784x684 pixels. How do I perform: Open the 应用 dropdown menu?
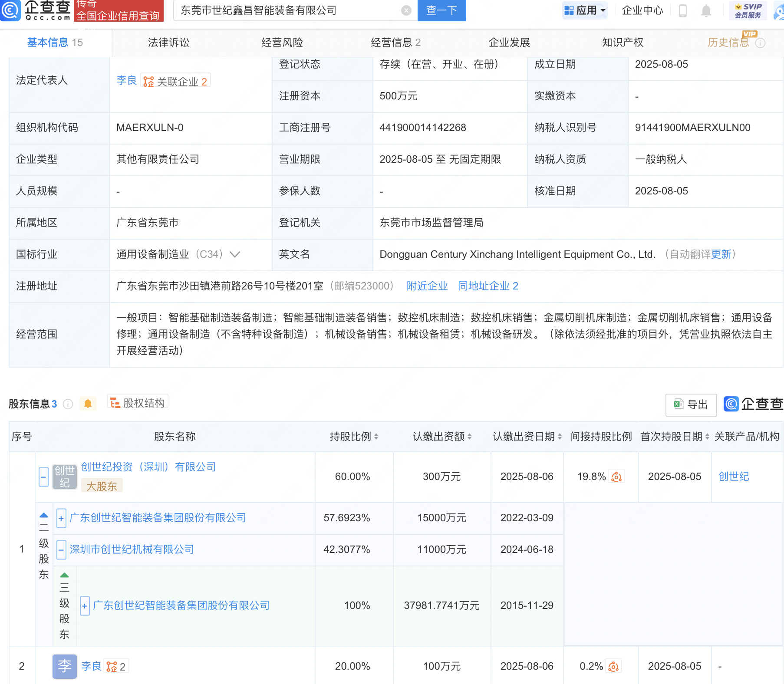coord(585,10)
